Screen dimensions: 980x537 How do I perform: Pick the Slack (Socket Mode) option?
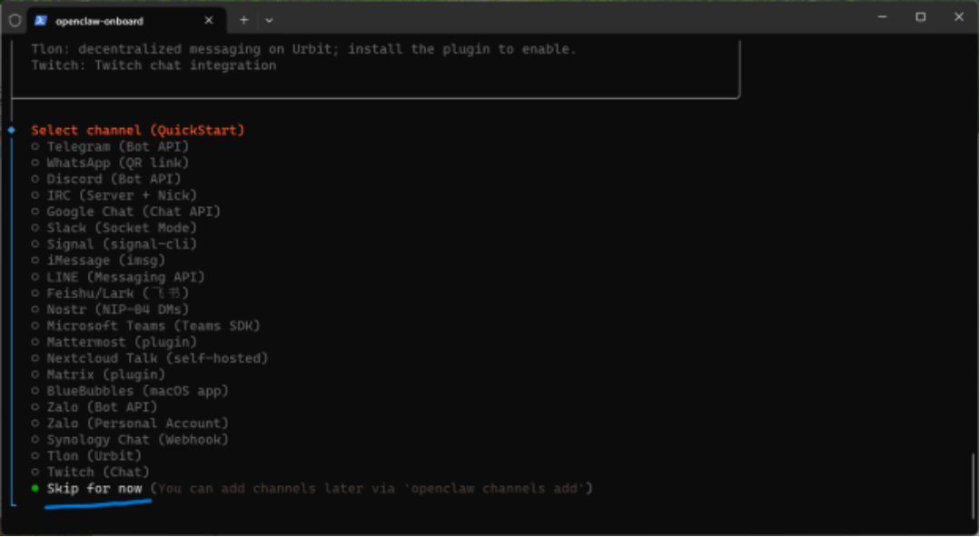[x=121, y=228]
